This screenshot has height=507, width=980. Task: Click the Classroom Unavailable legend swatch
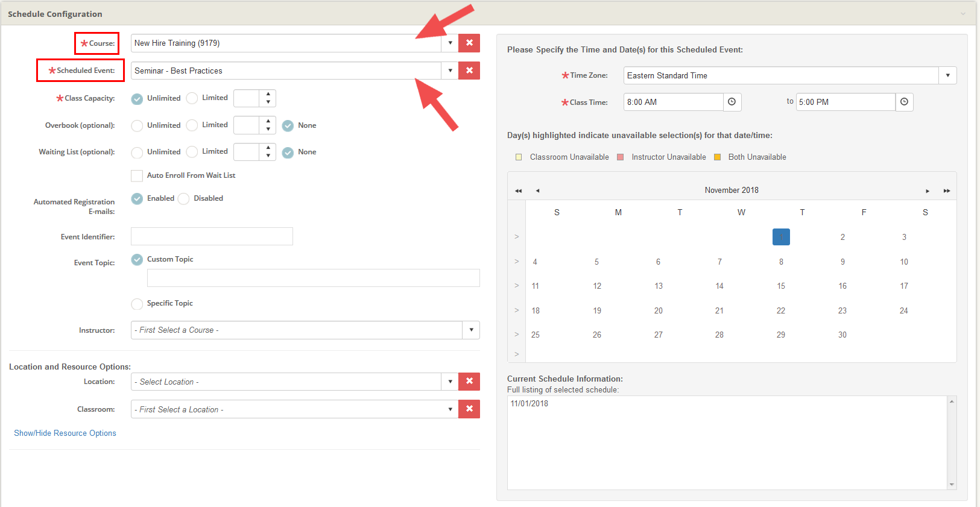click(x=519, y=157)
